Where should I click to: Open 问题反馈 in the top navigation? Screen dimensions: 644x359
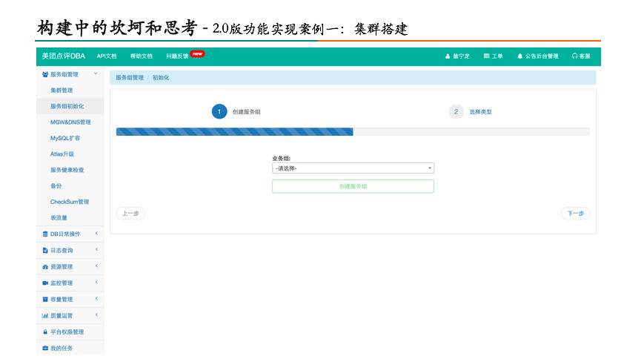(x=177, y=56)
